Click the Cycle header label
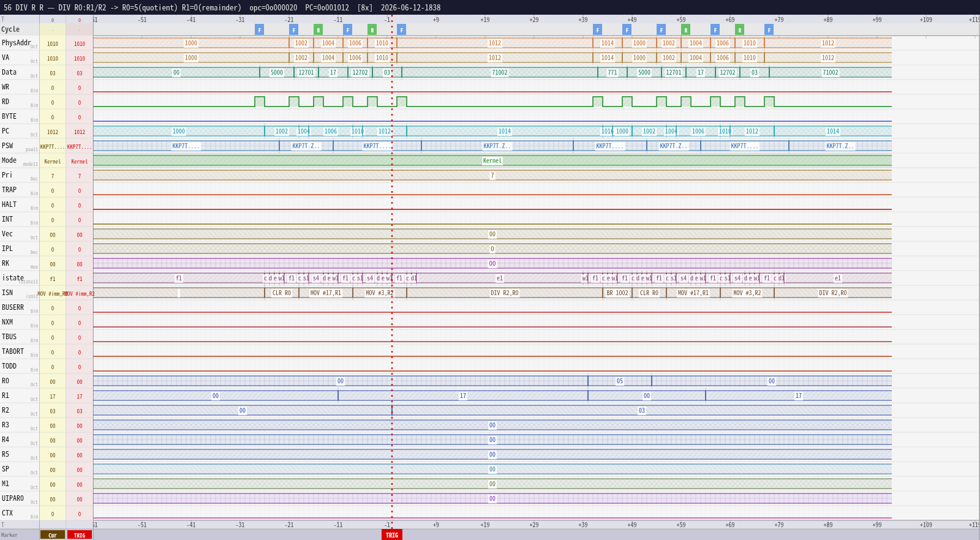 click(x=10, y=29)
